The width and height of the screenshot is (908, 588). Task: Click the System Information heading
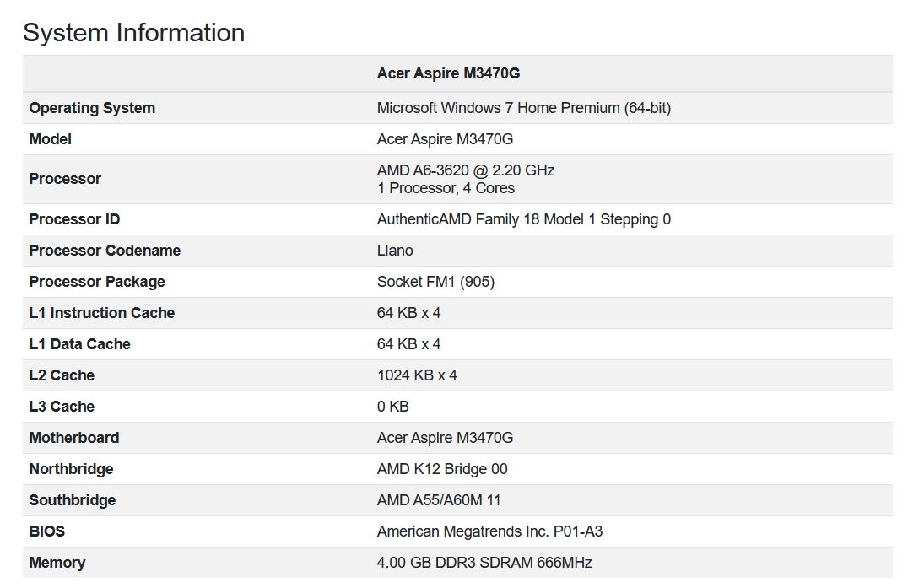point(133,33)
